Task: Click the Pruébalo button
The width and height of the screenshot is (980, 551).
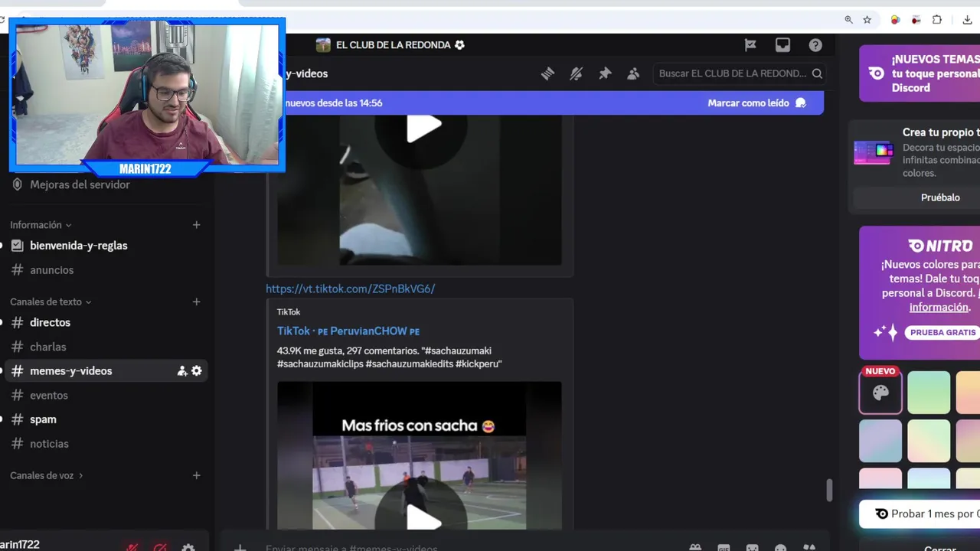Action: [940, 197]
